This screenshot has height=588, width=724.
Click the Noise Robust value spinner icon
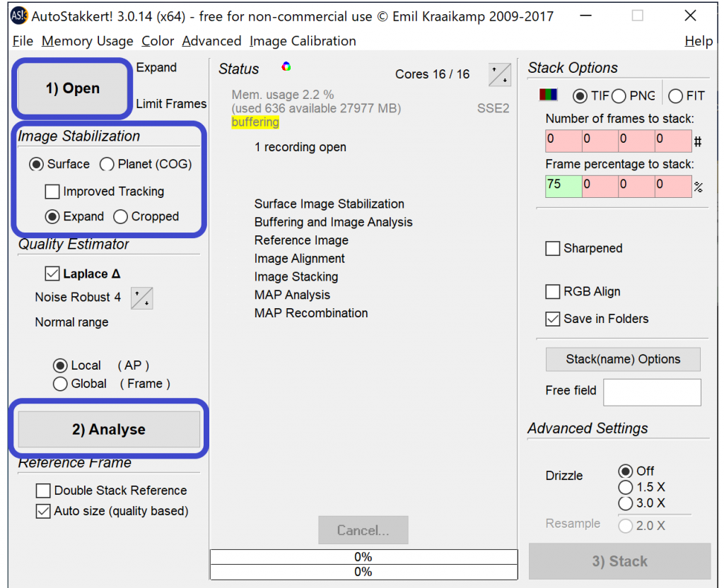141,298
